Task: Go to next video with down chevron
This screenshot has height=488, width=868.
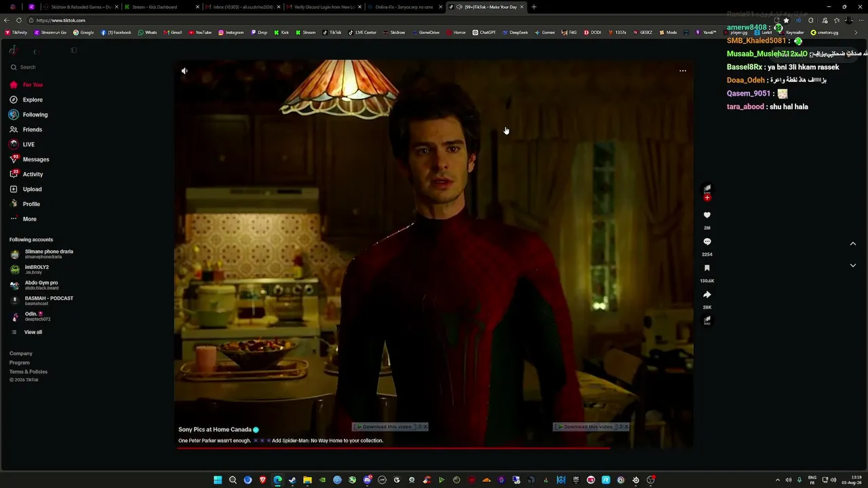Action: tap(853, 266)
